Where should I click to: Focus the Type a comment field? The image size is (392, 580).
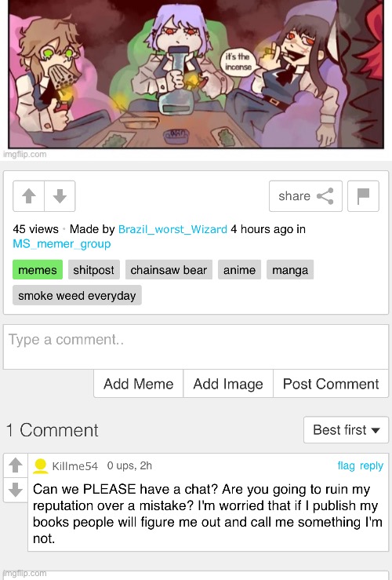196,347
